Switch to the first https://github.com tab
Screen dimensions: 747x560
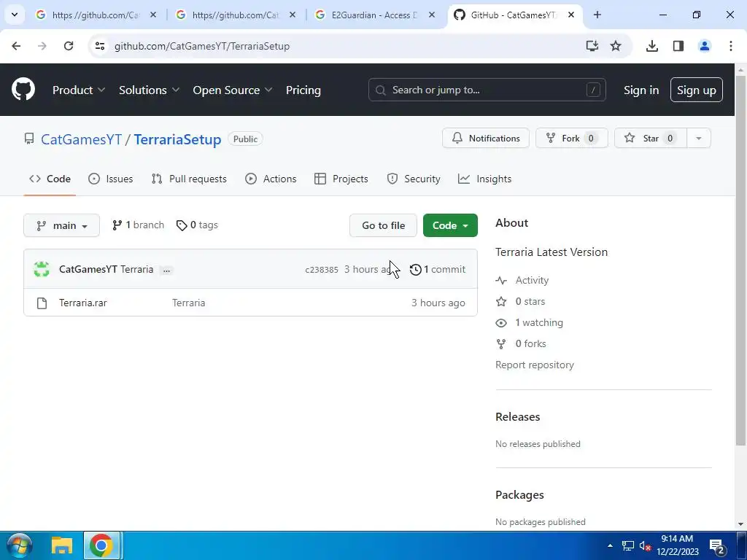96,15
